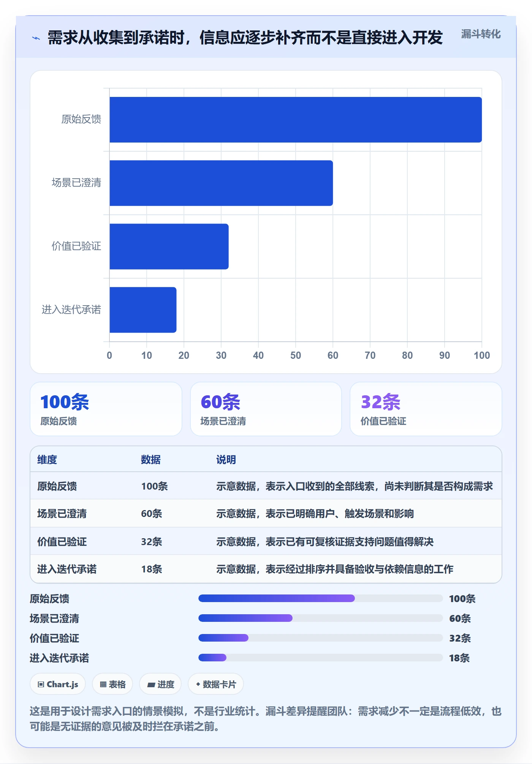Click the 价值已验证 bar in the chart
532x764 pixels.
click(169, 246)
